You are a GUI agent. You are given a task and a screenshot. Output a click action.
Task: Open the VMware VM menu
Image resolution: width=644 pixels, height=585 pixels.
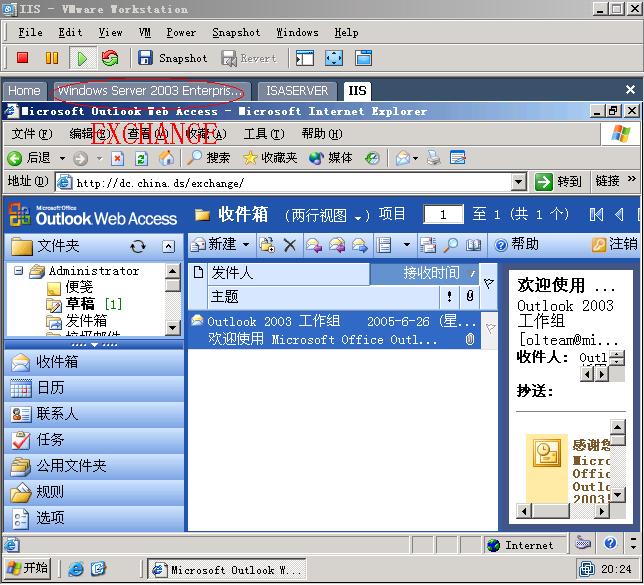(x=145, y=32)
